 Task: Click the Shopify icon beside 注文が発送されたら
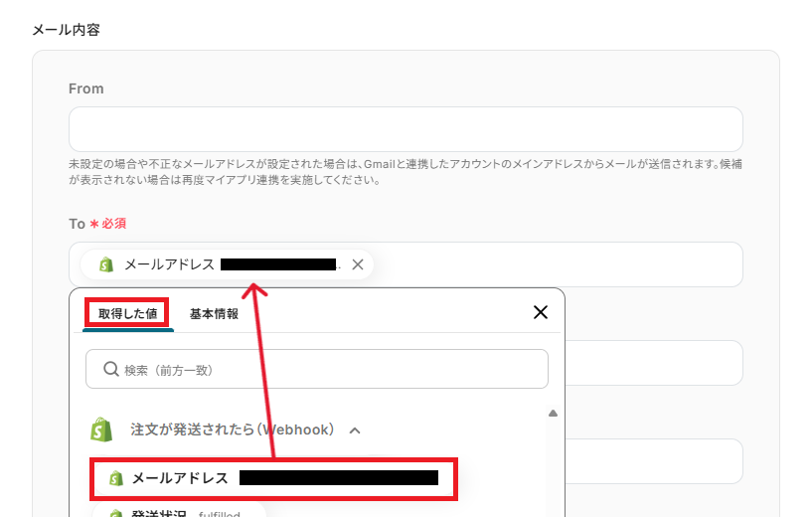point(101,430)
